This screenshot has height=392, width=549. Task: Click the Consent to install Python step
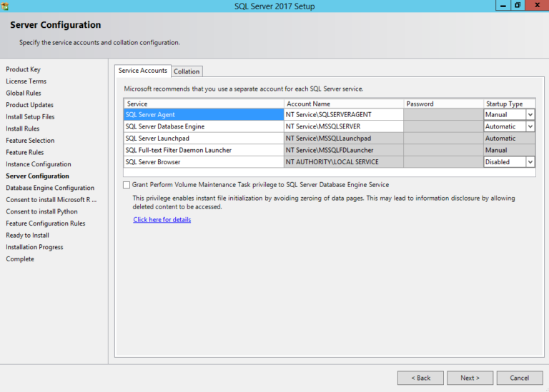pos(41,211)
